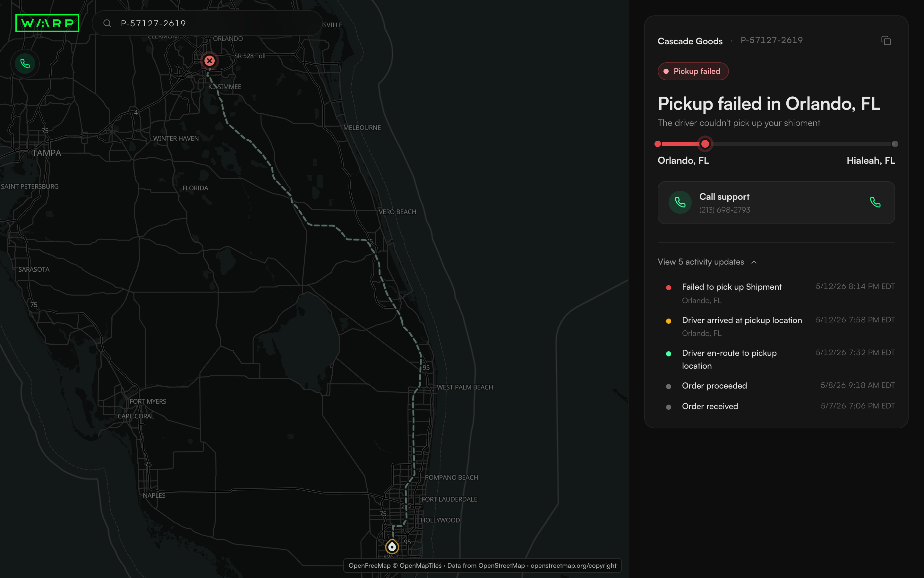This screenshot has width=924, height=578.
Task: Click gray dot beside Order proceeded
Action: 669,387
